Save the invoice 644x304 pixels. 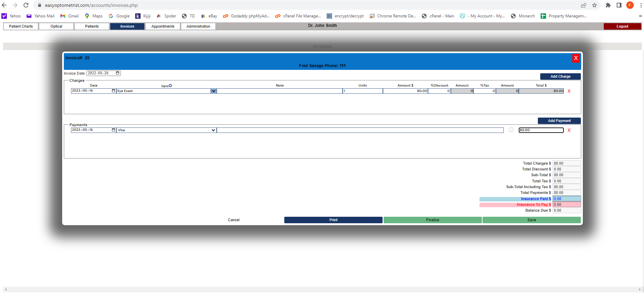pos(532,220)
